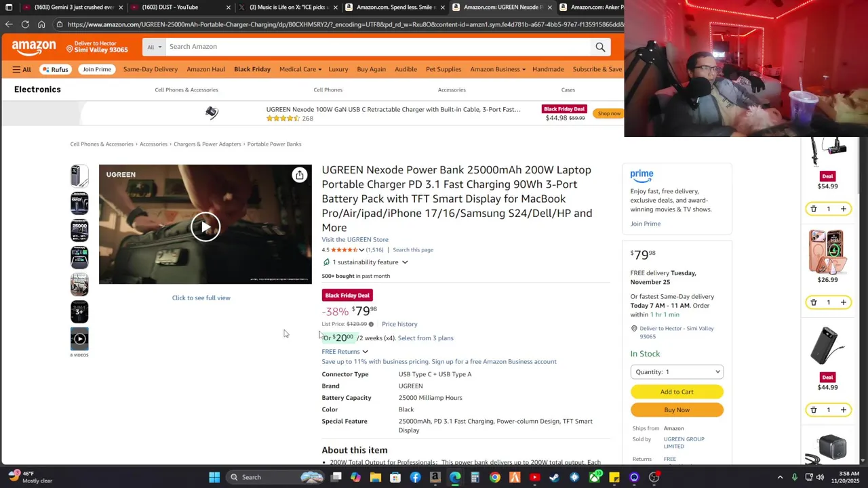This screenshot has width=868, height=488.
Task: Expand the 1 sustainability feature details
Action: [366, 262]
